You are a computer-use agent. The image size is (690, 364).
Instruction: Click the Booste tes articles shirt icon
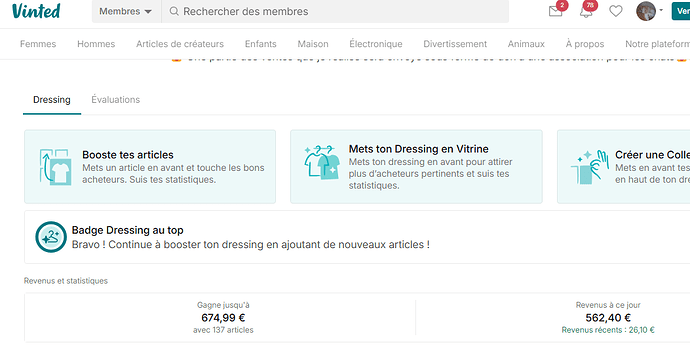coord(55,166)
